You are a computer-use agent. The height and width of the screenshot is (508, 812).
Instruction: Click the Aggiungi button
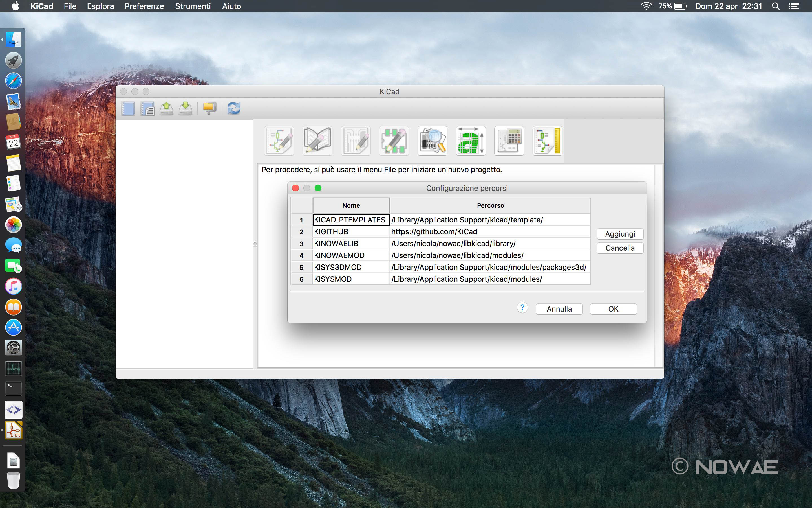[620, 234]
